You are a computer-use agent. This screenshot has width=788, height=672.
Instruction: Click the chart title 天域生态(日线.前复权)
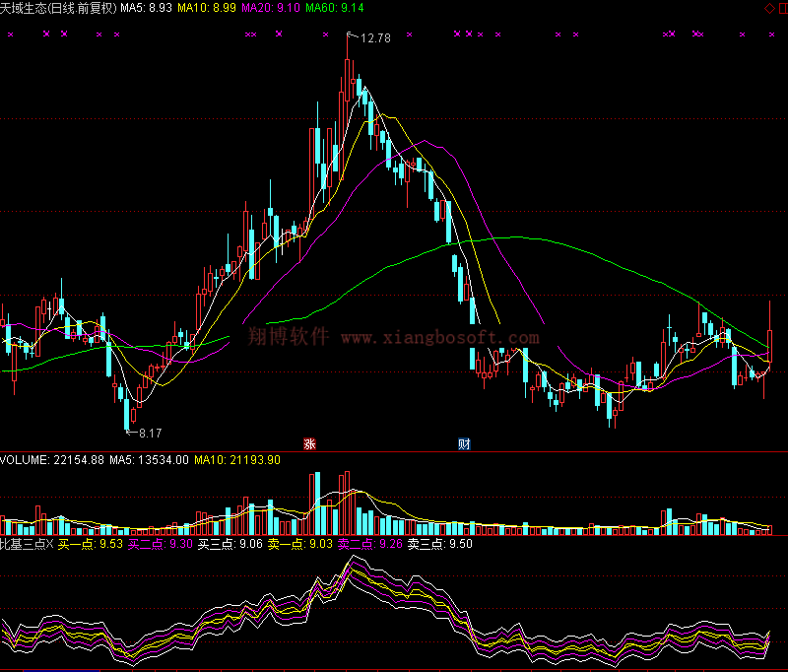tap(58, 8)
